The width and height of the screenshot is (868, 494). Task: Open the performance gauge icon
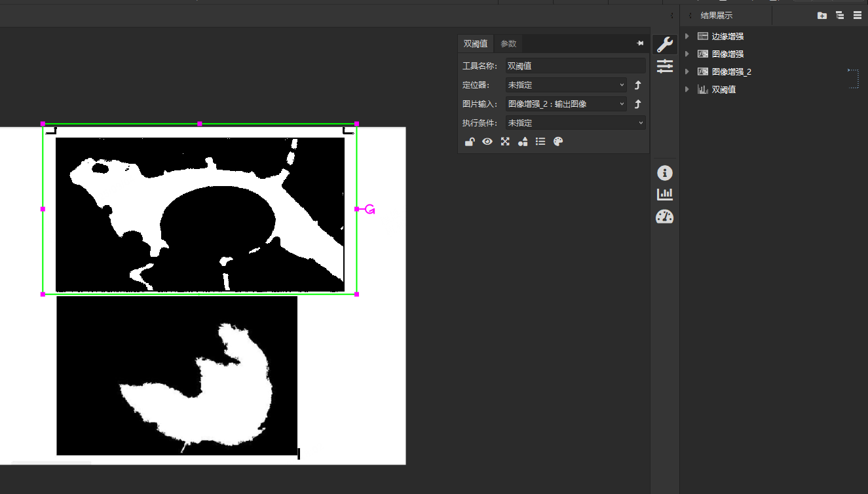click(x=664, y=216)
